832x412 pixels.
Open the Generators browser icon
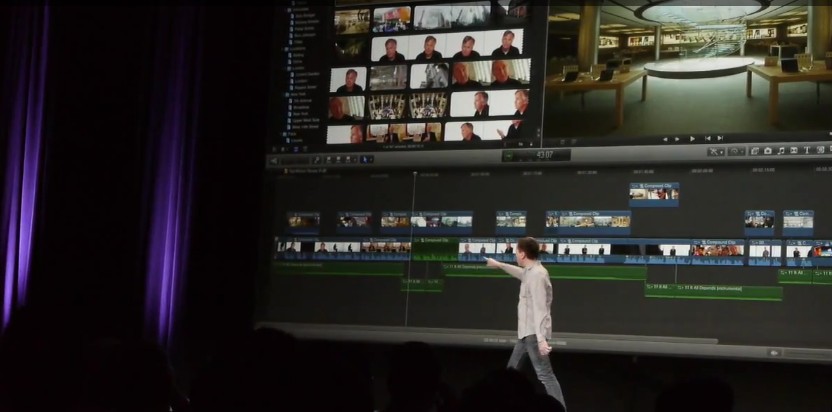(820, 150)
